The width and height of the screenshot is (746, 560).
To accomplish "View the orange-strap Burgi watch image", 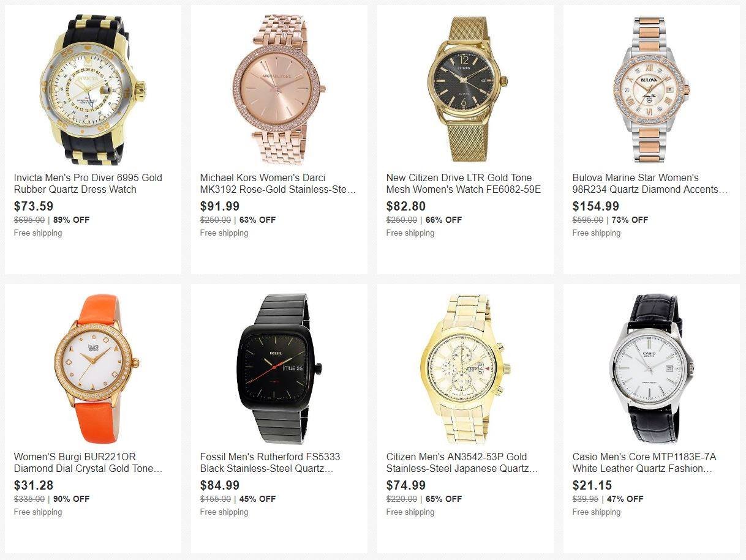I will click(x=93, y=368).
